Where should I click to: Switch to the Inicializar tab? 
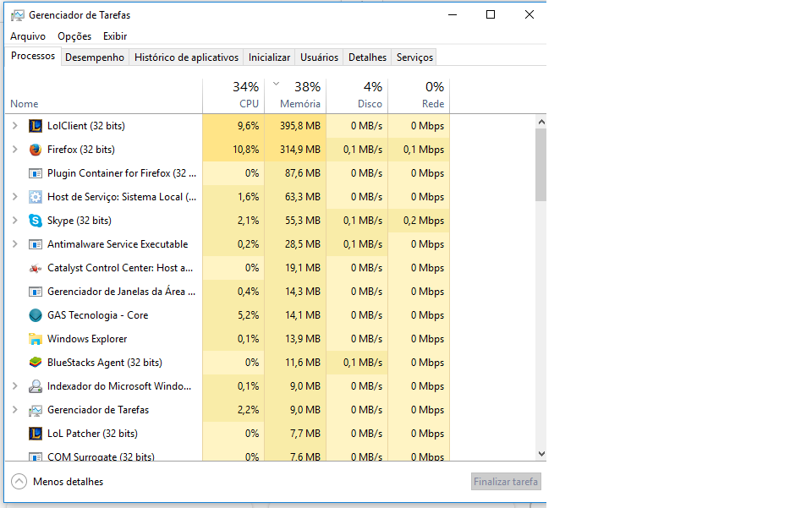269,57
